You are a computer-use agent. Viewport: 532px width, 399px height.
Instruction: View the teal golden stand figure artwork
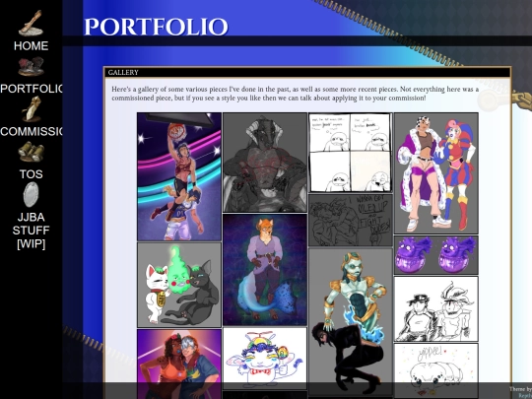351,322
